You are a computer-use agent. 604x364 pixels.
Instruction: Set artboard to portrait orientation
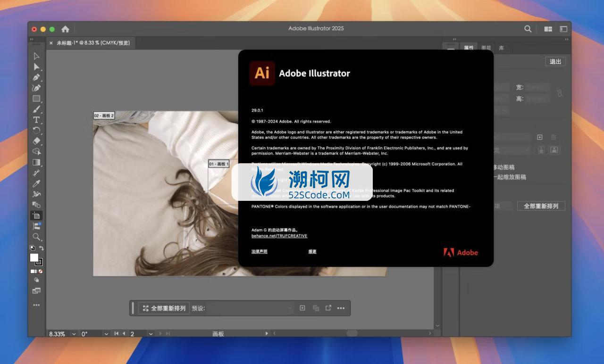click(541, 150)
